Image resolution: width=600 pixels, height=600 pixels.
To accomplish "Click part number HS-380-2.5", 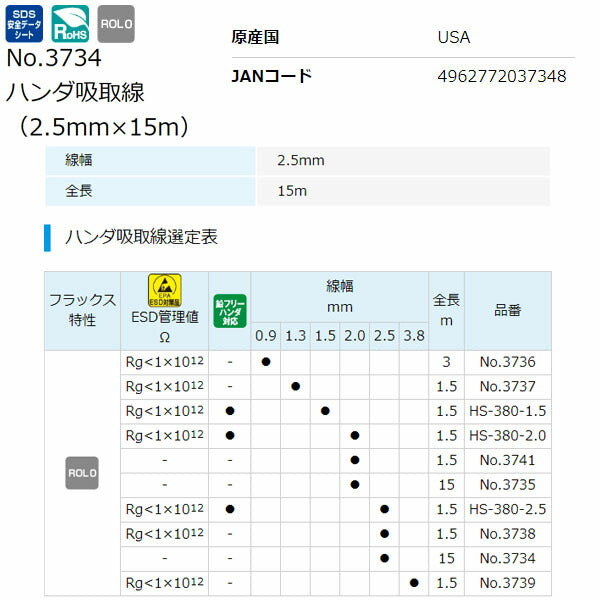I will tap(507, 509).
